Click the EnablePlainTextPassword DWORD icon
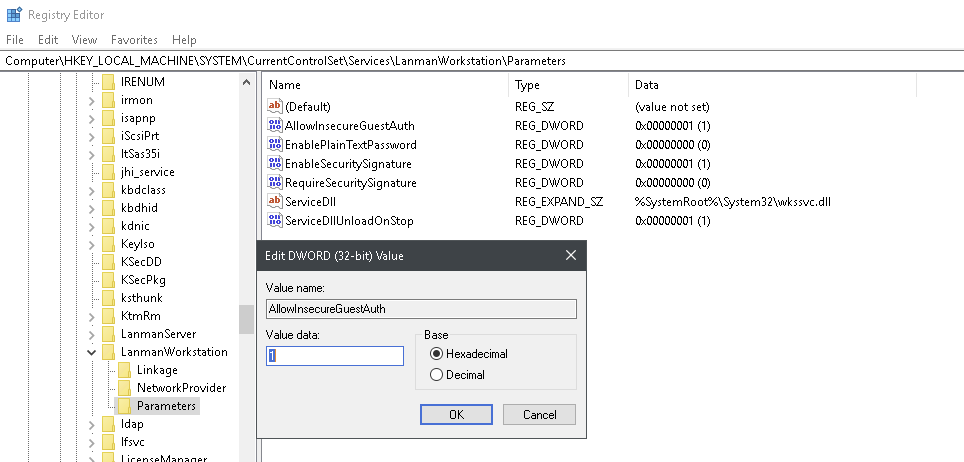The image size is (964, 462). click(x=275, y=145)
